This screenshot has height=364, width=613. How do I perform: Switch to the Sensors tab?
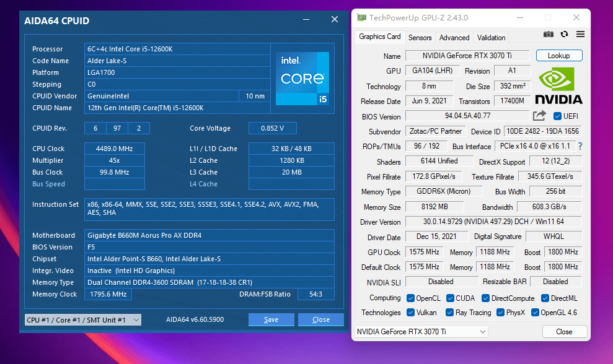[x=420, y=37]
